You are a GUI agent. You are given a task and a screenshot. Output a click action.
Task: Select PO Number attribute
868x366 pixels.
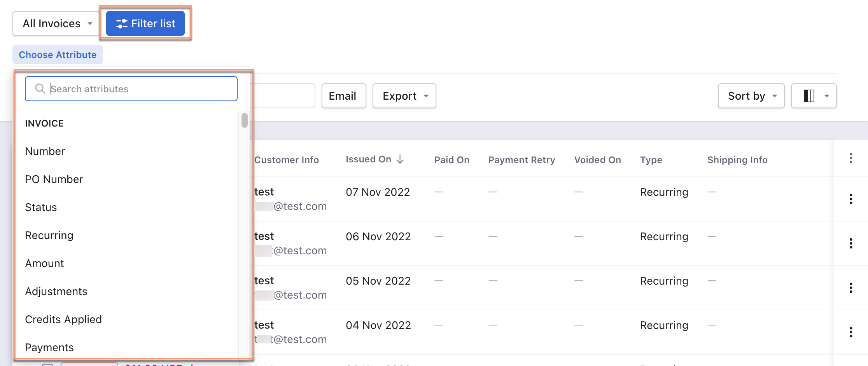54,179
